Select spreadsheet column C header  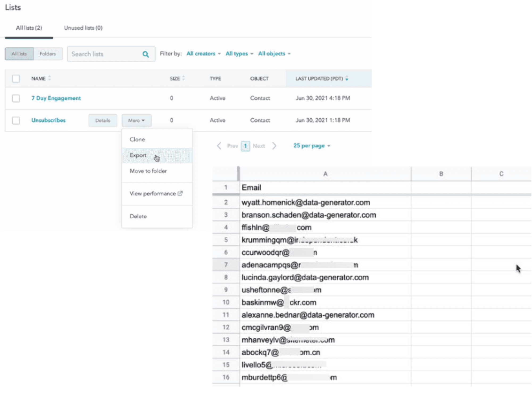click(501, 174)
